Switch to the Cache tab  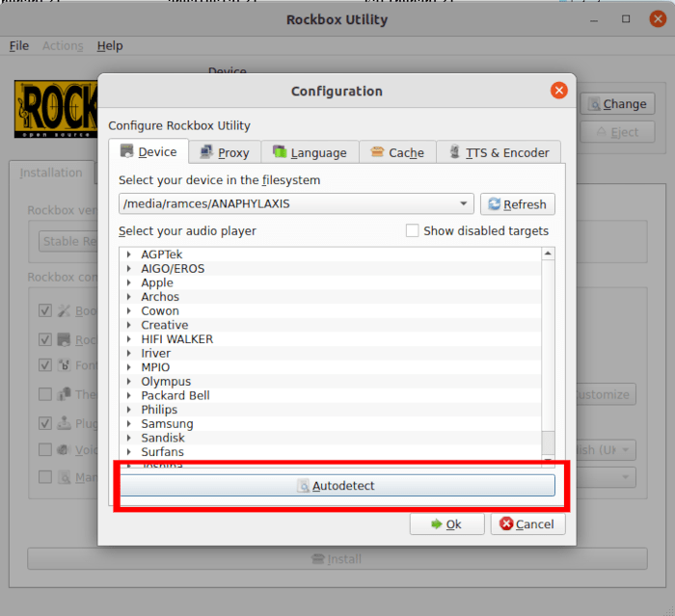click(x=397, y=153)
